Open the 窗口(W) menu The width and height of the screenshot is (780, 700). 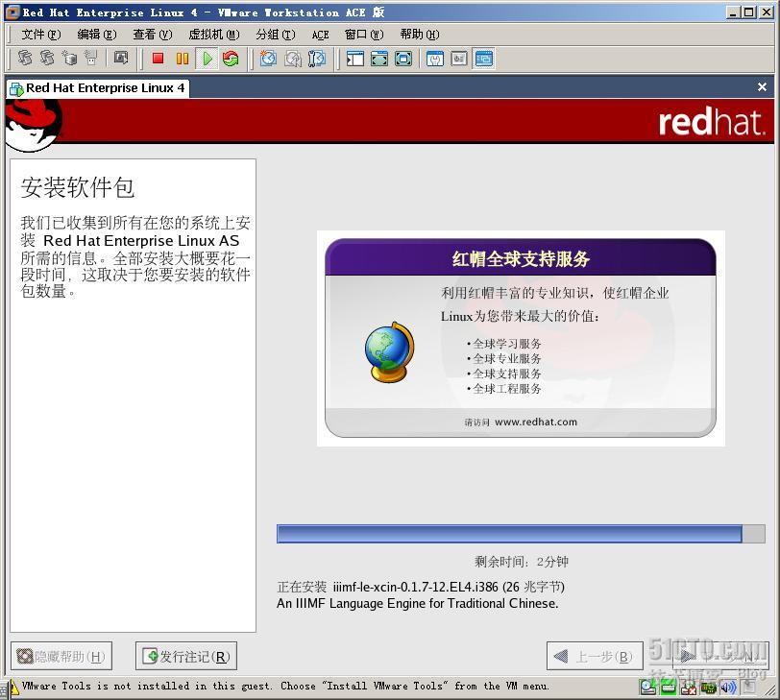click(x=364, y=35)
